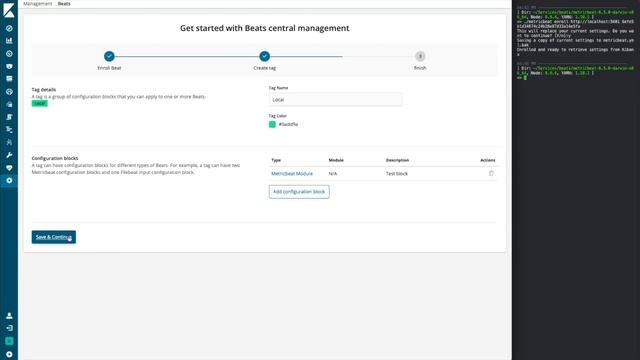This screenshot has height=360, width=640.
Task: Open Visualize bar-chart icon in the sidebar
Action: tap(9, 41)
